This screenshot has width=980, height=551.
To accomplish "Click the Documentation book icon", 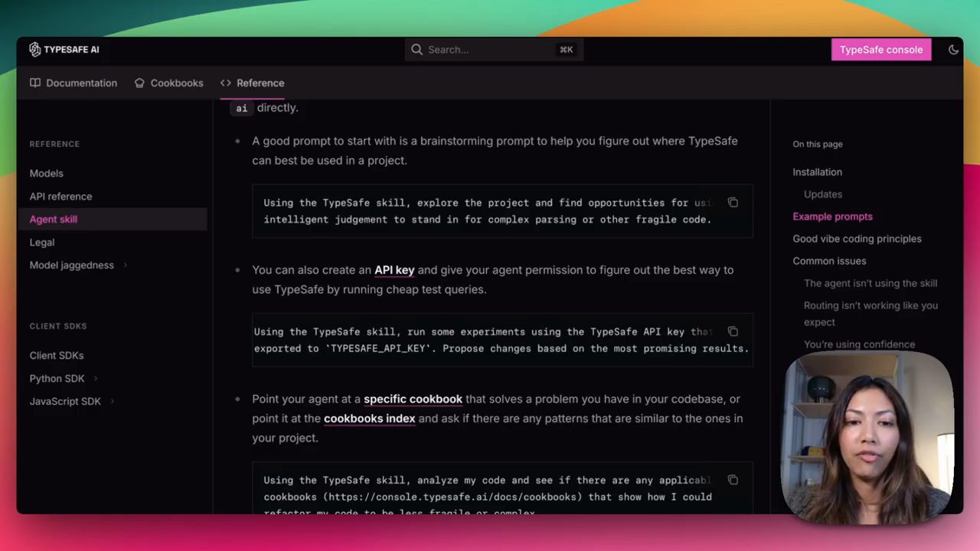I will pos(35,83).
